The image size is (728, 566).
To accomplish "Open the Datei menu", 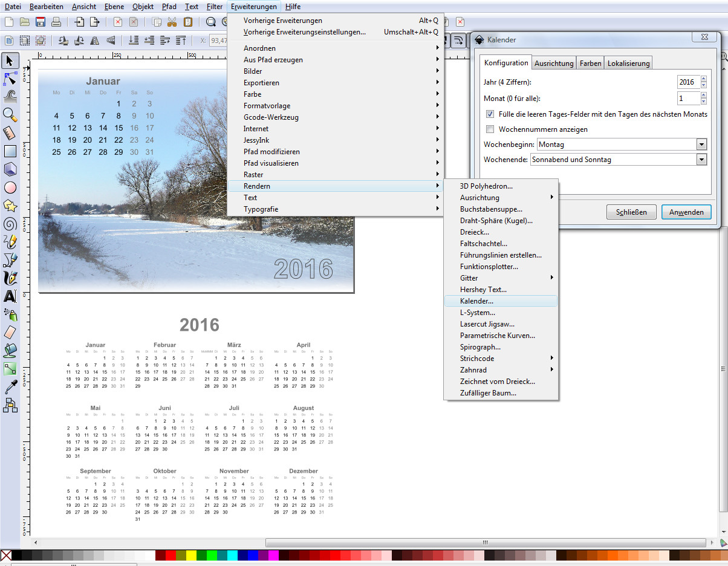I will pos(13,7).
